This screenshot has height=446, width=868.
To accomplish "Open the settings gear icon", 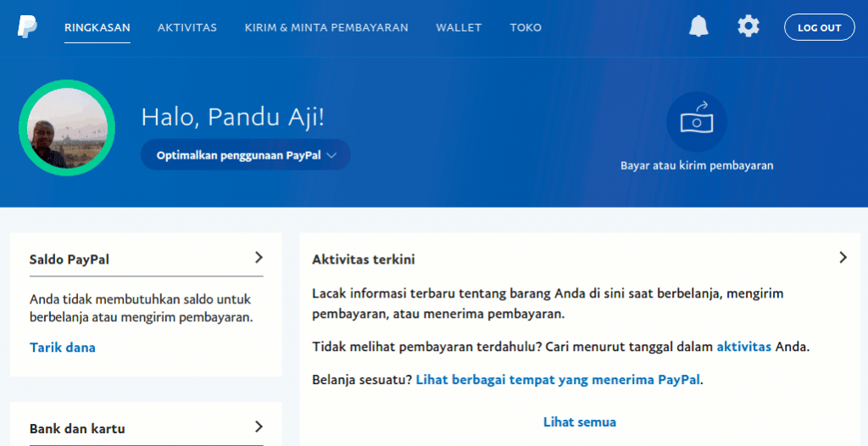I will 748,26.
